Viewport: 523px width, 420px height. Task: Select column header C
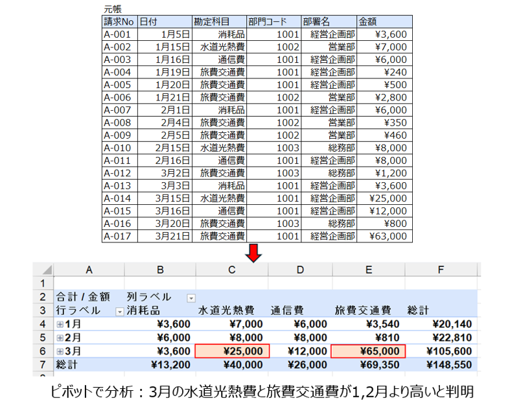point(231,270)
